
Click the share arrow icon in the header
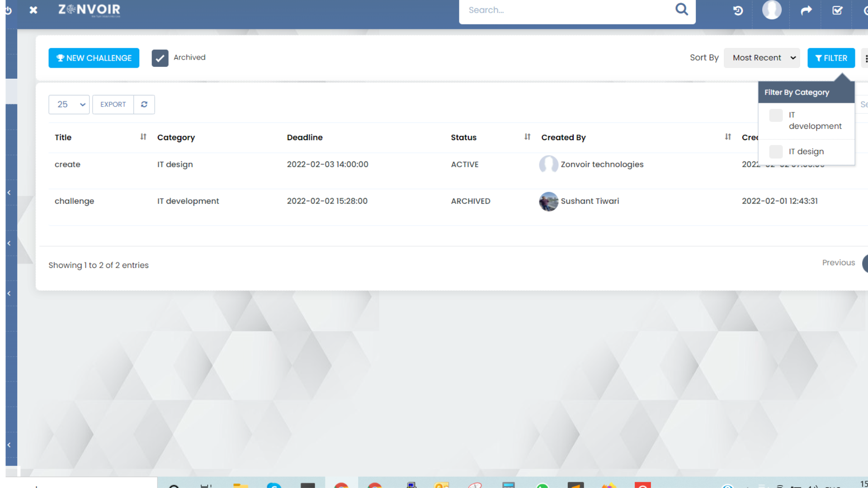pos(806,10)
